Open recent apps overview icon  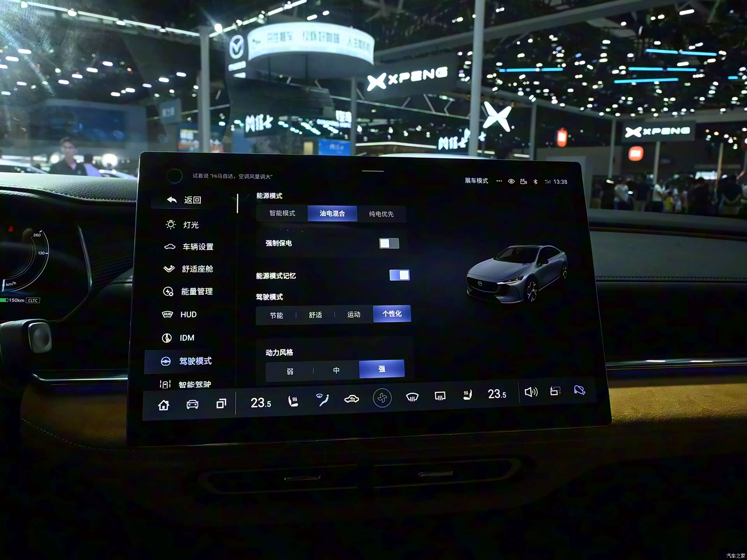tap(221, 404)
